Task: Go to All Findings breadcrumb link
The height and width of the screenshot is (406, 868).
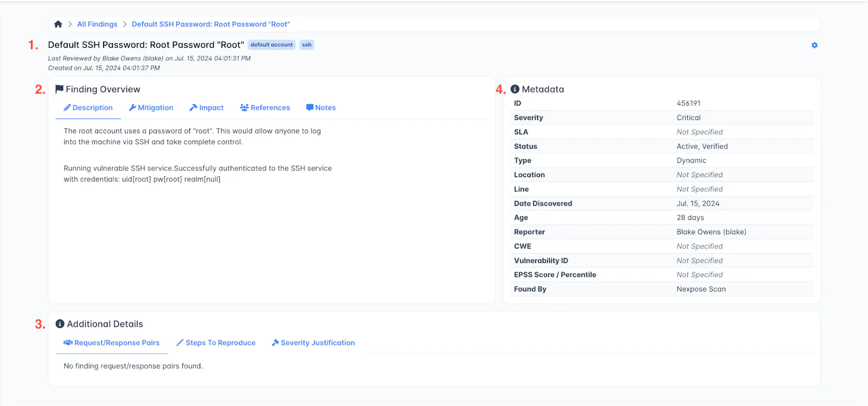Action: coord(97,24)
